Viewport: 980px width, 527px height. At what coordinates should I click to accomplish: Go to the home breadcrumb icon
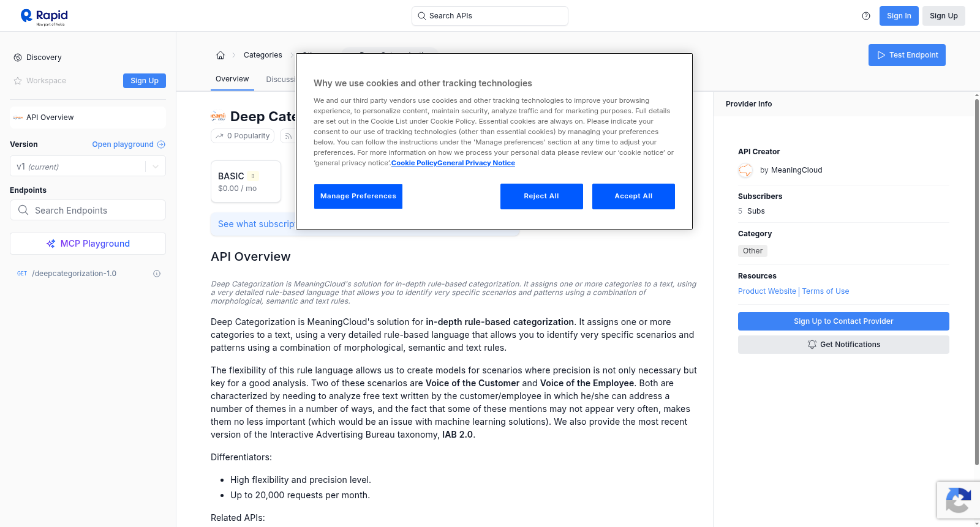221,55
